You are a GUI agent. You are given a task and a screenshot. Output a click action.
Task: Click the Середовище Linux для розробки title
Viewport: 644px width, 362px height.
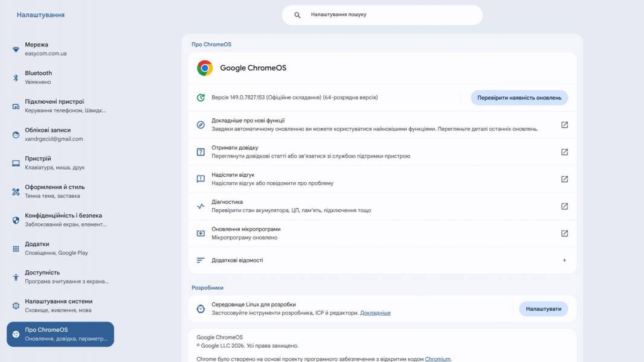click(253, 305)
